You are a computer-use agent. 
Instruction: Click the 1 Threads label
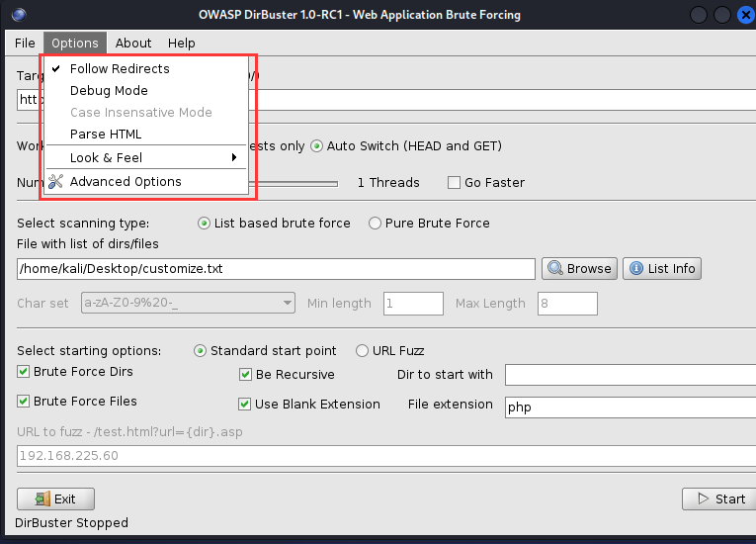pyautogui.click(x=388, y=182)
